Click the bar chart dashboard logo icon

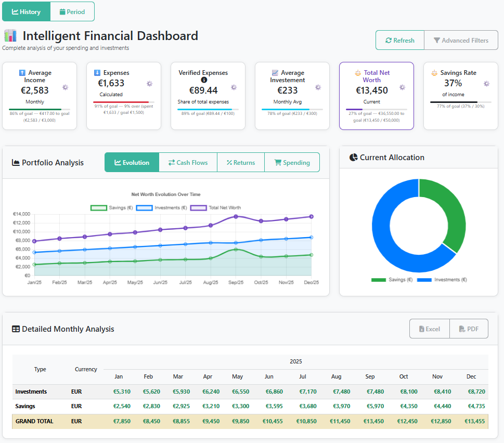pyautogui.click(x=10, y=36)
